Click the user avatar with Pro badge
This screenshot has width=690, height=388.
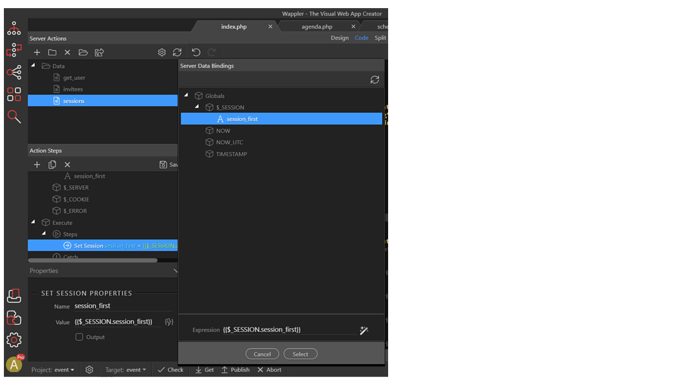15,364
